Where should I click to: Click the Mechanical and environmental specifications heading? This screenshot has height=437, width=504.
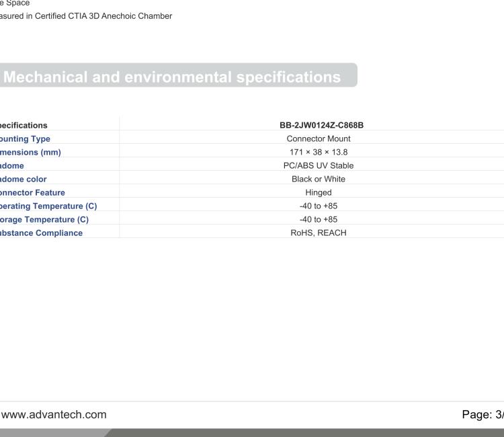173,77
